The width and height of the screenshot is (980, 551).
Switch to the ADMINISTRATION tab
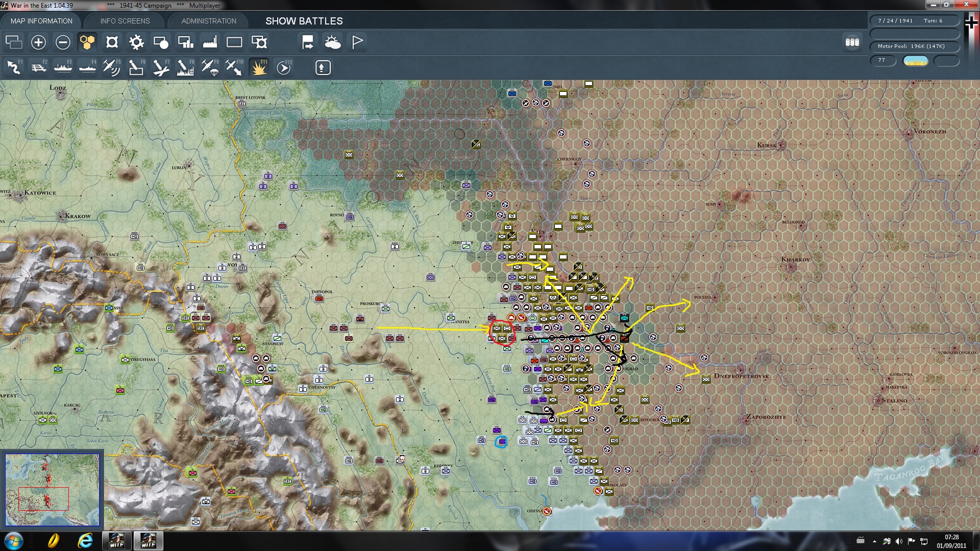click(x=209, y=21)
